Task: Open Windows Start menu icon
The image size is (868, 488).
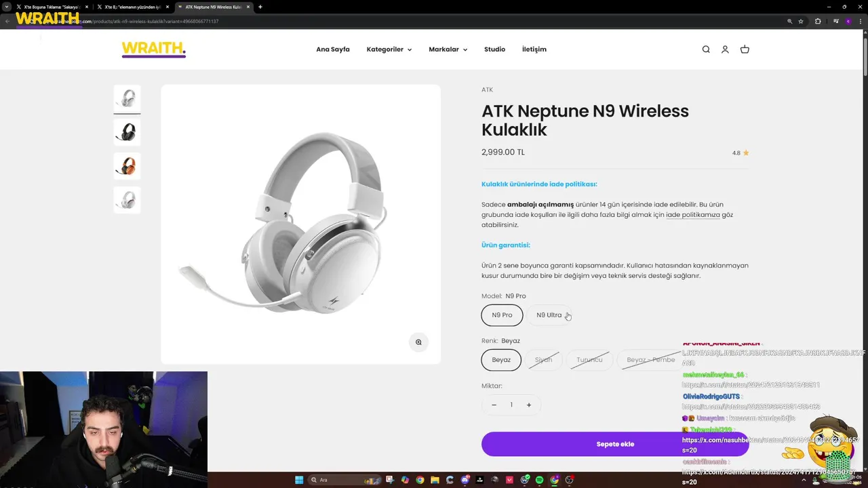Action: pos(299,480)
